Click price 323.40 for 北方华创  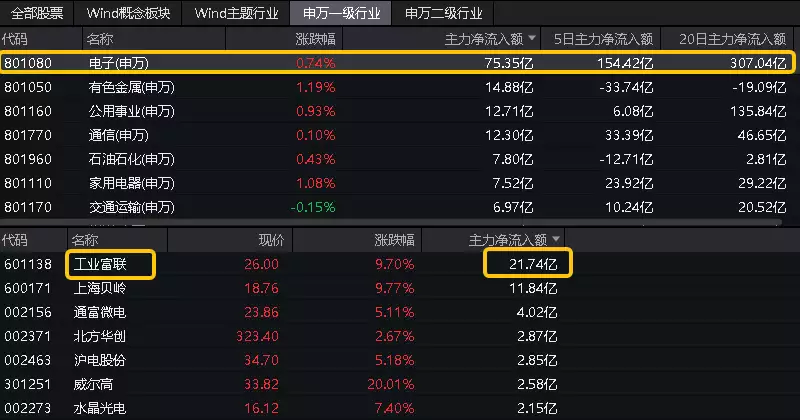pos(257,336)
